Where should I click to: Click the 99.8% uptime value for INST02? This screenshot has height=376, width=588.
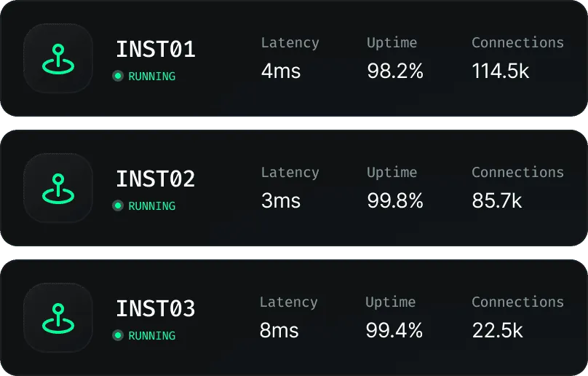point(395,200)
